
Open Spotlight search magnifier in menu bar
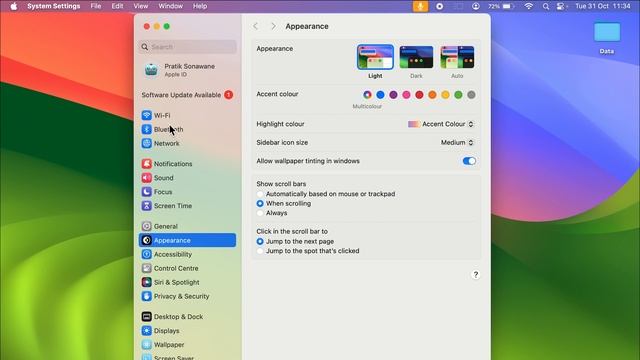pos(546,6)
